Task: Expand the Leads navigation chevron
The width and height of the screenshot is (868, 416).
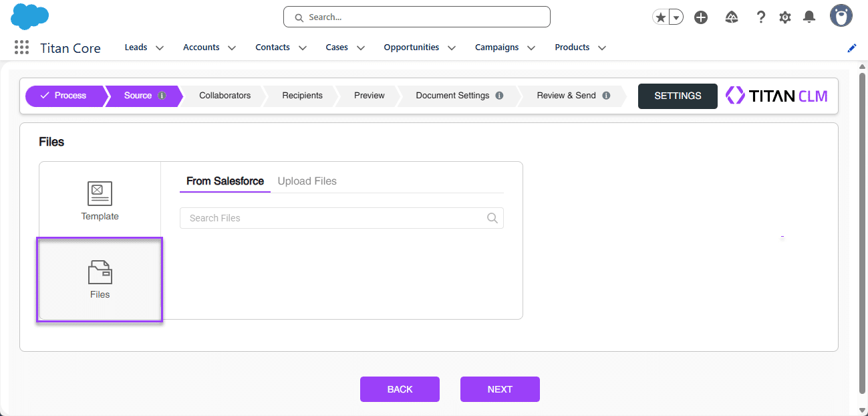Action: pos(160,48)
